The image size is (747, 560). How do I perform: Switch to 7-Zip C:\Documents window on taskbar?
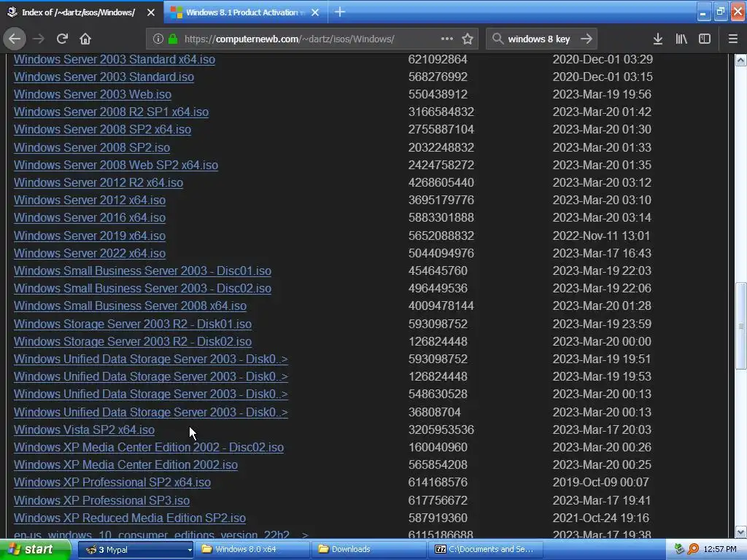click(x=485, y=550)
